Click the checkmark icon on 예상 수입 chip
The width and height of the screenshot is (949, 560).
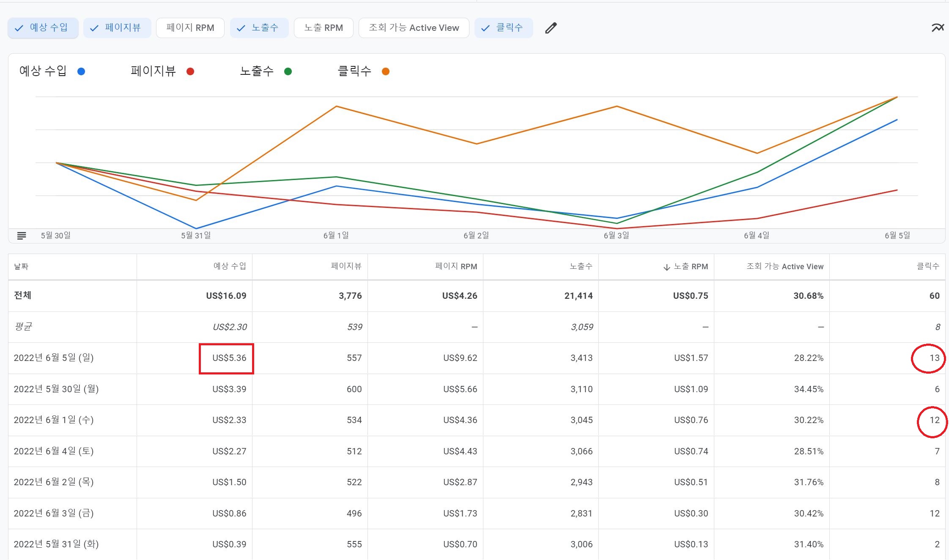[19, 28]
